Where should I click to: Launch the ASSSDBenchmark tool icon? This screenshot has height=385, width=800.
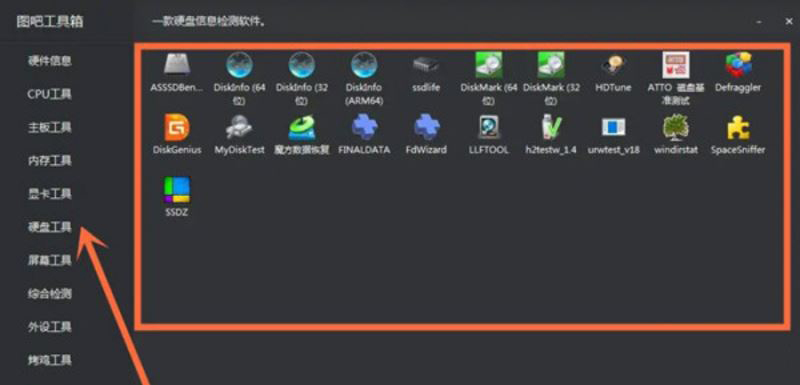click(x=177, y=65)
